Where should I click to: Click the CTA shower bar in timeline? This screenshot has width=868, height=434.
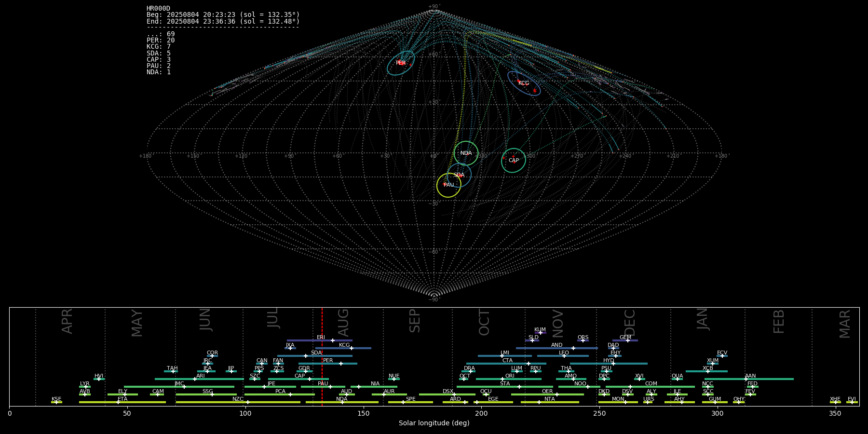pos(506,364)
